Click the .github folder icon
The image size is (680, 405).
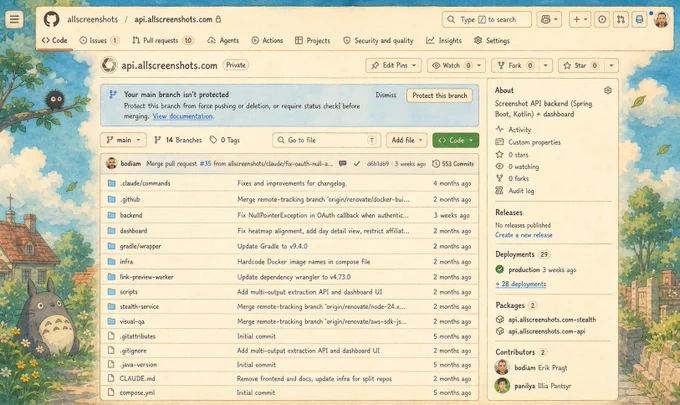(x=111, y=199)
